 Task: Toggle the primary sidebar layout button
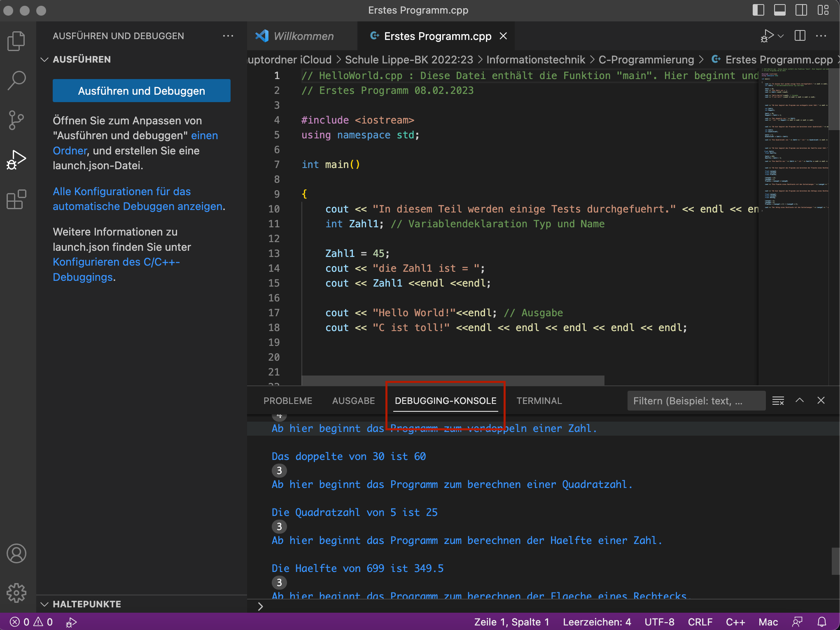(758, 10)
